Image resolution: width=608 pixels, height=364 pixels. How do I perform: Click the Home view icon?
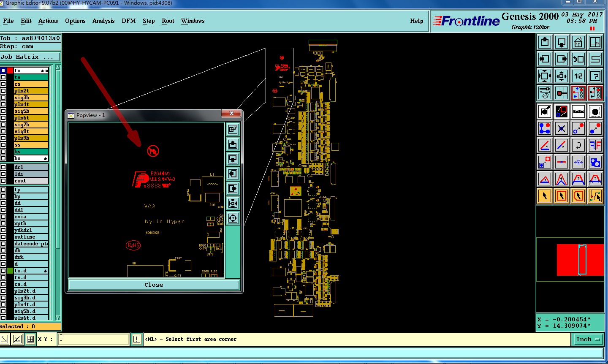[578, 42]
